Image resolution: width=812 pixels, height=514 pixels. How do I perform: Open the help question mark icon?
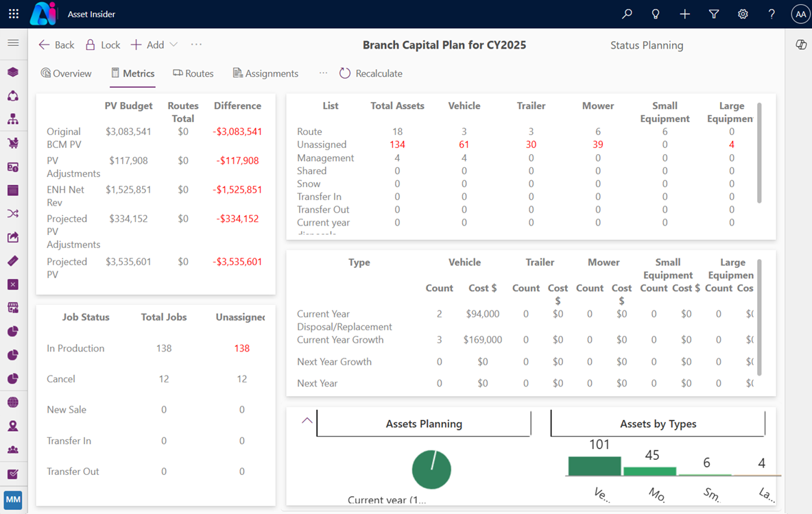(x=771, y=13)
